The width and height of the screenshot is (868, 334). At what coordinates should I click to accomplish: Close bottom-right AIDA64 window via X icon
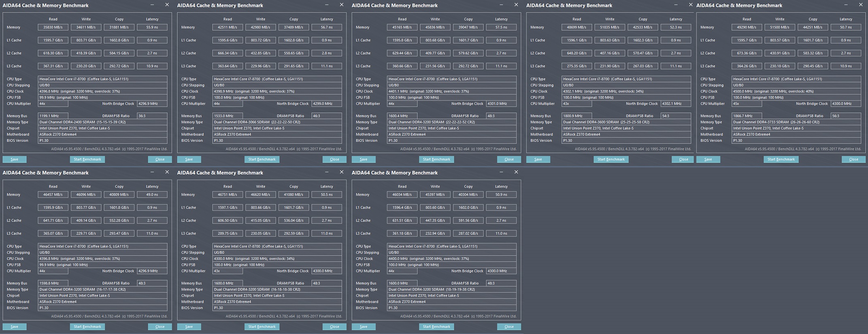pos(516,172)
